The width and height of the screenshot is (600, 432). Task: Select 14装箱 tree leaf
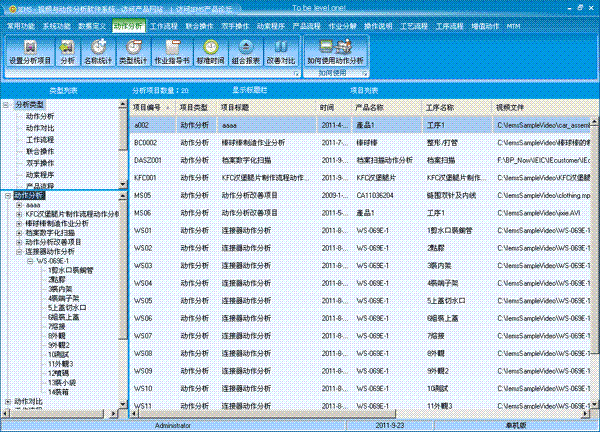[x=58, y=392]
